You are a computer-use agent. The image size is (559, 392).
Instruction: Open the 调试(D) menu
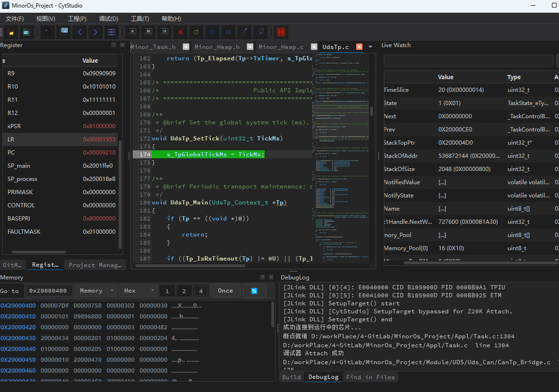point(108,18)
